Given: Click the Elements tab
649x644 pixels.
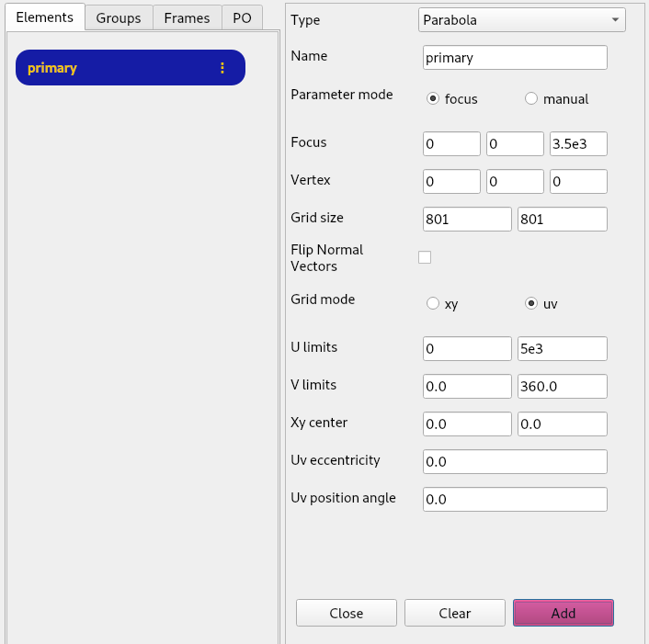Looking at the screenshot, I should [45, 17].
